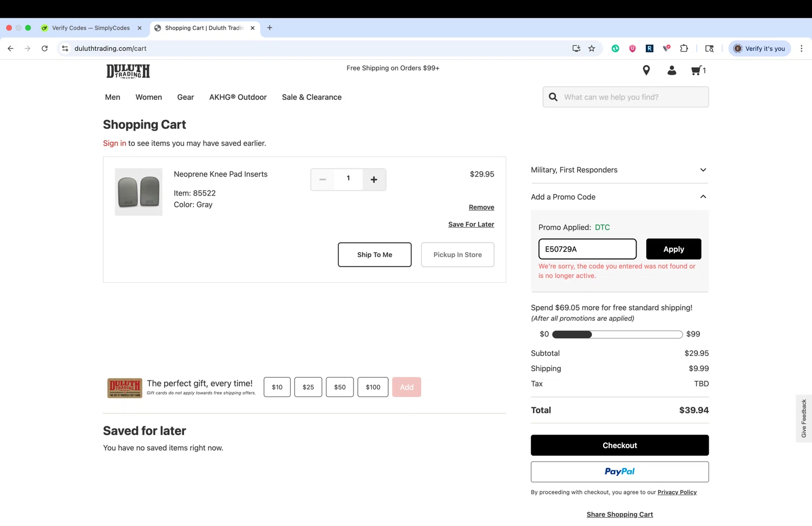This screenshot has width=812, height=526.
Task: Click the blue R extension icon
Action: pos(650,49)
